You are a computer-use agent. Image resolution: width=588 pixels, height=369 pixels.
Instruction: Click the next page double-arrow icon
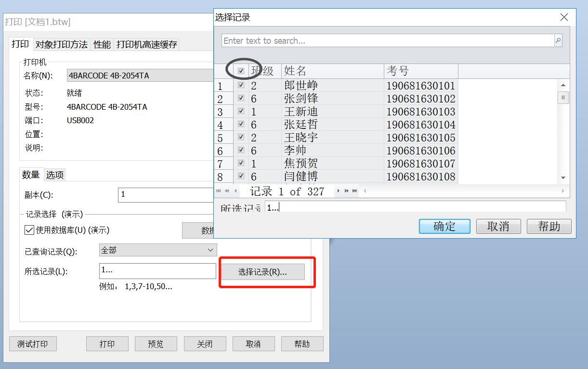[x=346, y=191]
